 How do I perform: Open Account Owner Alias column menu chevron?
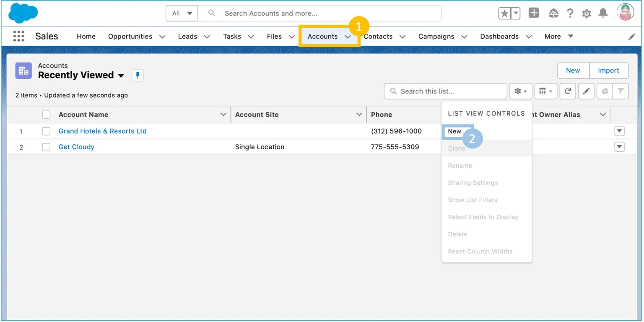603,114
